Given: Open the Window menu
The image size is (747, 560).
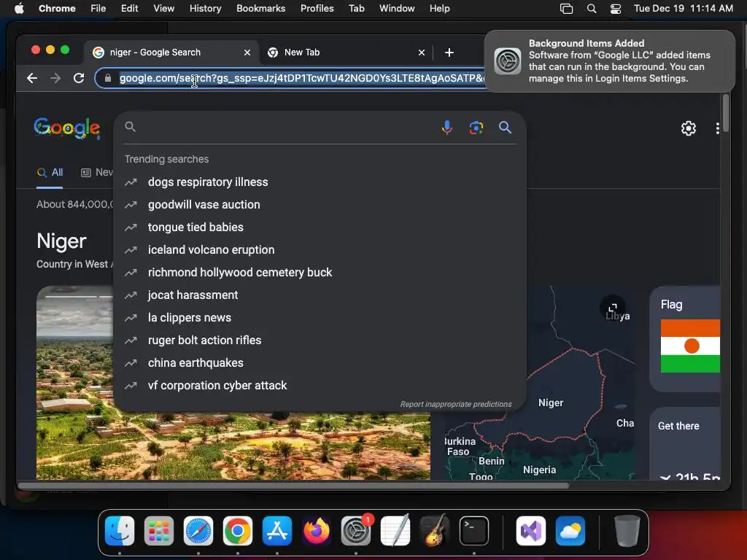Looking at the screenshot, I should 397,9.
